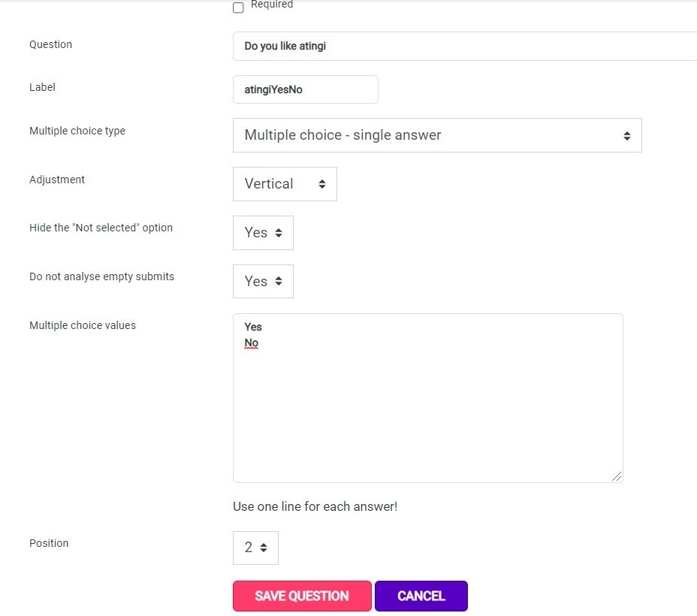
Task: Open the Do not analyse empty submits dropdown
Action: 263,282
